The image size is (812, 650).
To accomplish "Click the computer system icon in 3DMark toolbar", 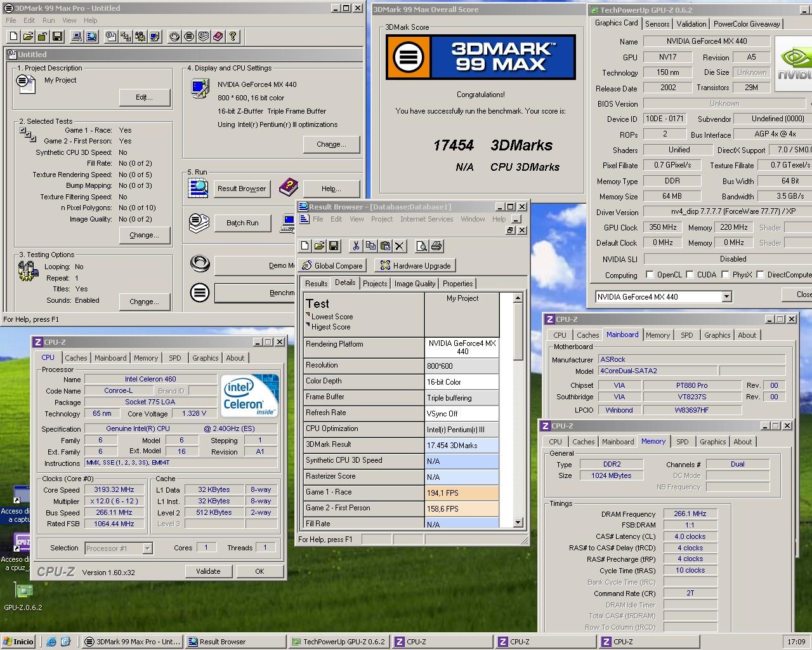I will click(x=77, y=36).
